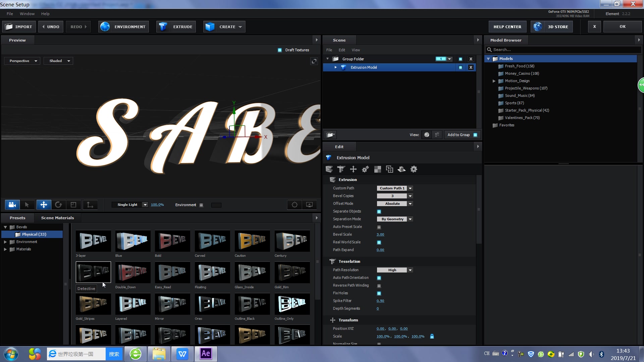Image resolution: width=644 pixels, height=362 pixels.
Task: Click the Tesselation icon in edit toolbar
Action: click(x=341, y=169)
